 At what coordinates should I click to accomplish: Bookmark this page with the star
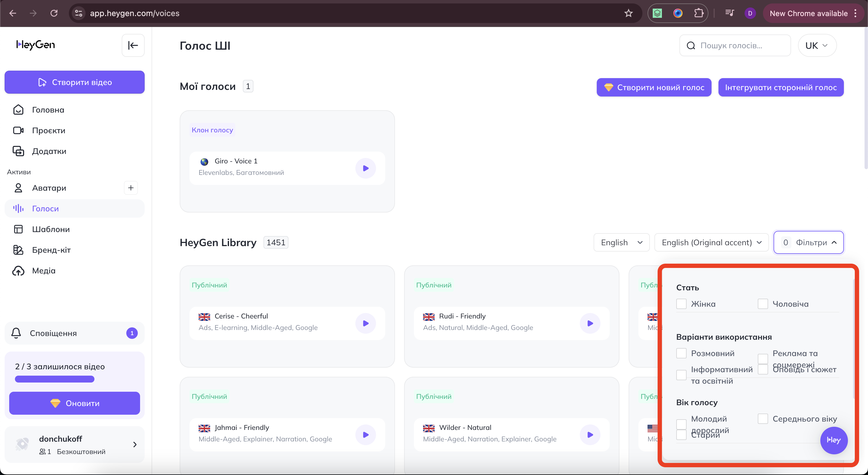pos(628,13)
